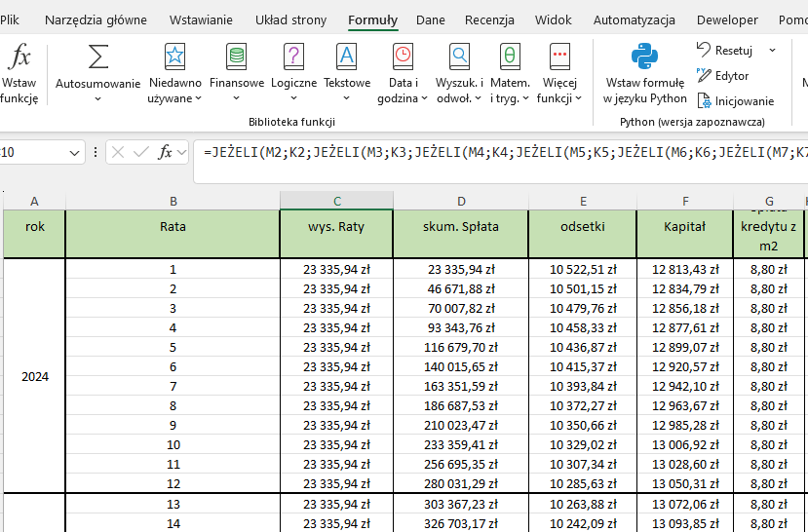Select cell with 46 671,88 zł
This screenshot has width=808, height=532.
[461, 289]
